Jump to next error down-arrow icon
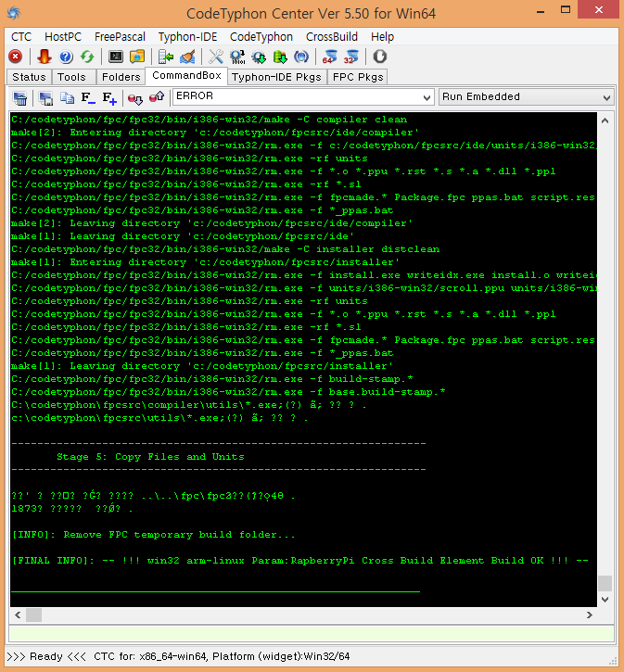624x672 pixels. coord(135,98)
